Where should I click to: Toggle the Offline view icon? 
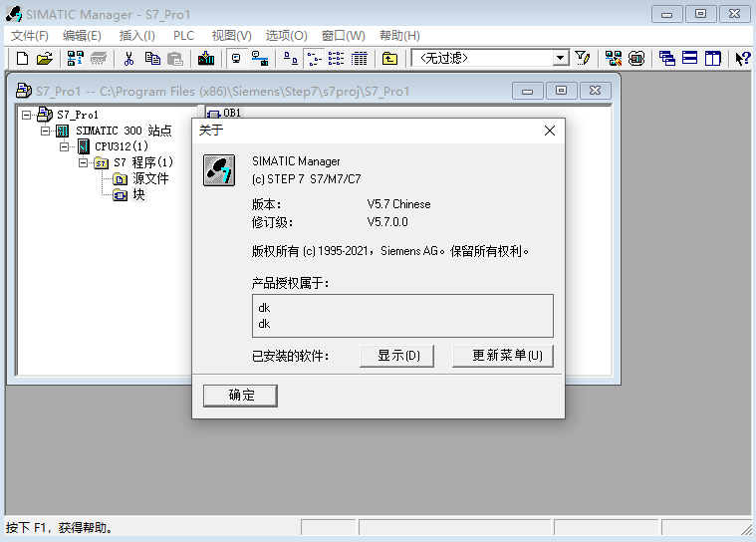pyautogui.click(x=260, y=59)
